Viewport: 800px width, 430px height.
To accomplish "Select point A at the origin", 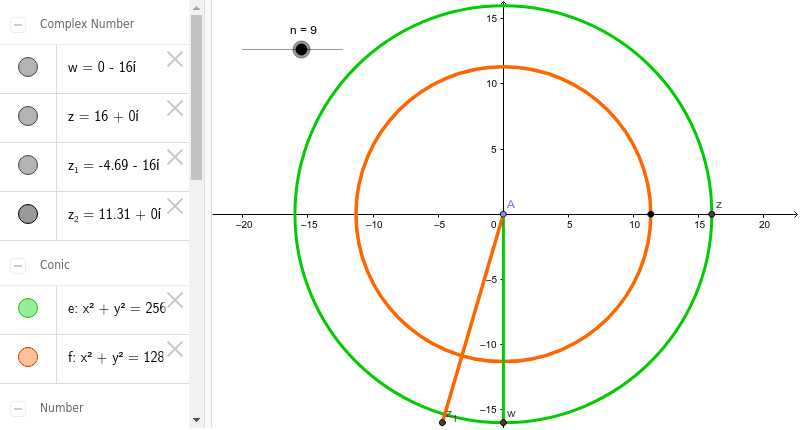I will tap(504, 214).
